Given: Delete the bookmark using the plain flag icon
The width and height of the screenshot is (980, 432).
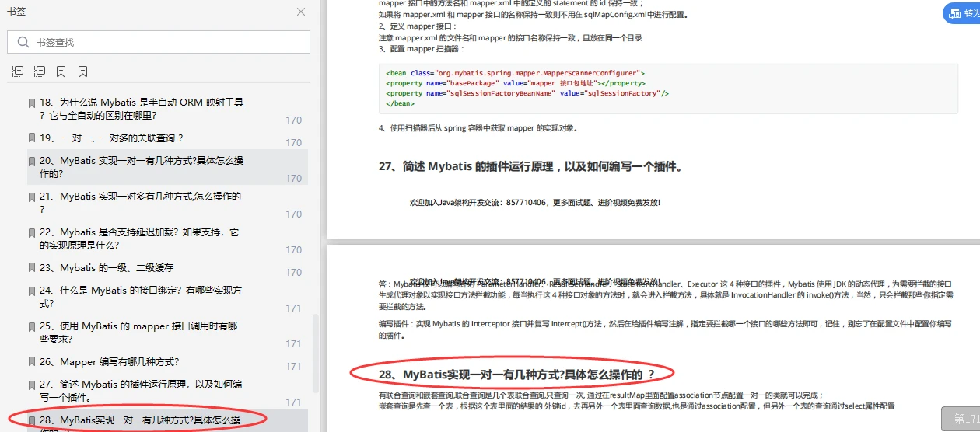Looking at the screenshot, I should pyautogui.click(x=82, y=71).
